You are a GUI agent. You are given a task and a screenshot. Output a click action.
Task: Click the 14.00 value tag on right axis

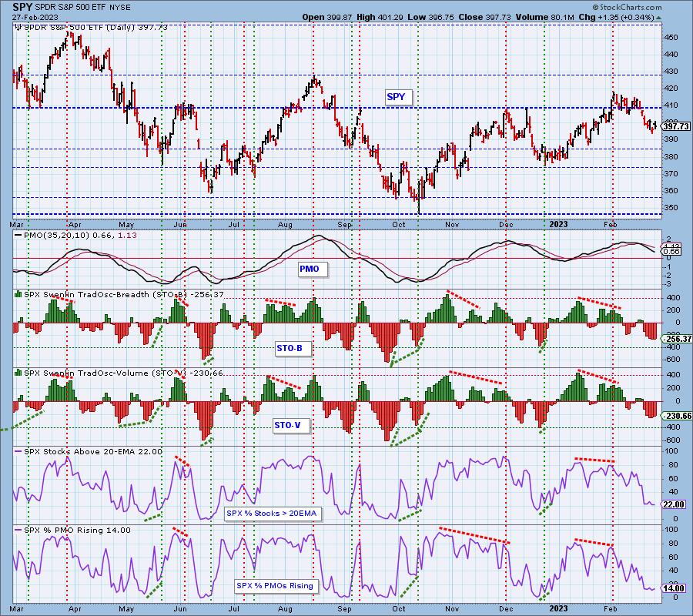[674, 588]
